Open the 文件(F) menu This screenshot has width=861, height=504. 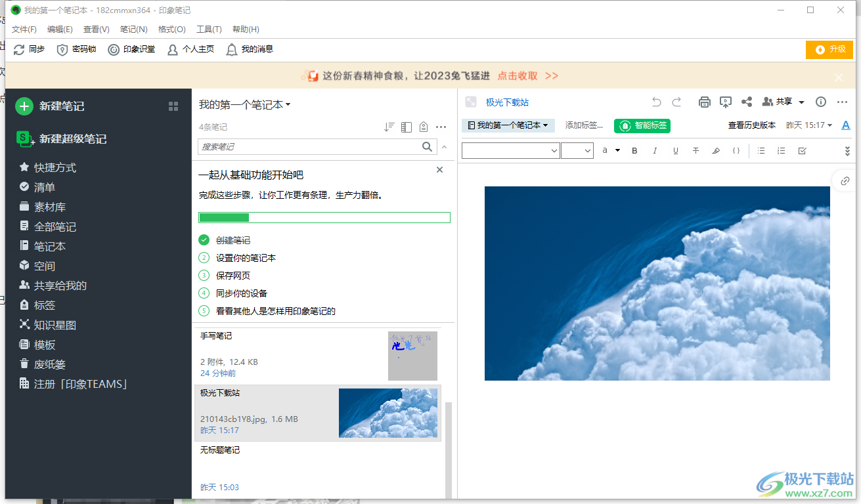pyautogui.click(x=24, y=30)
